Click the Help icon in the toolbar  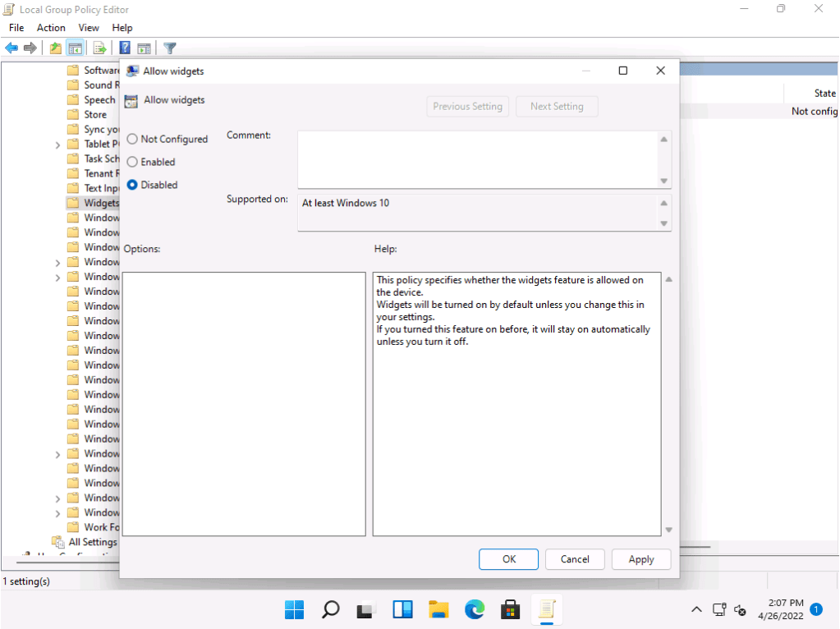click(x=123, y=48)
